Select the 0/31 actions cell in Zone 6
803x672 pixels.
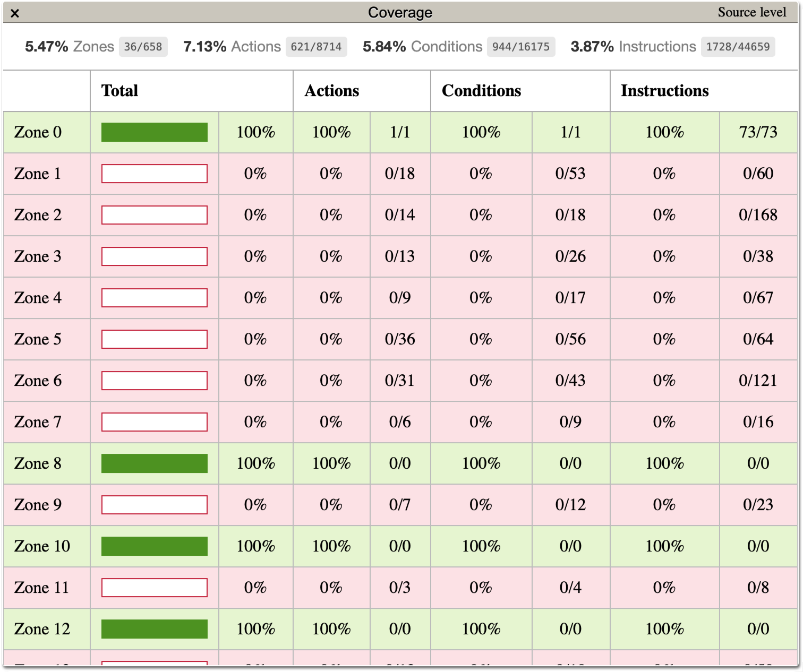[400, 381]
